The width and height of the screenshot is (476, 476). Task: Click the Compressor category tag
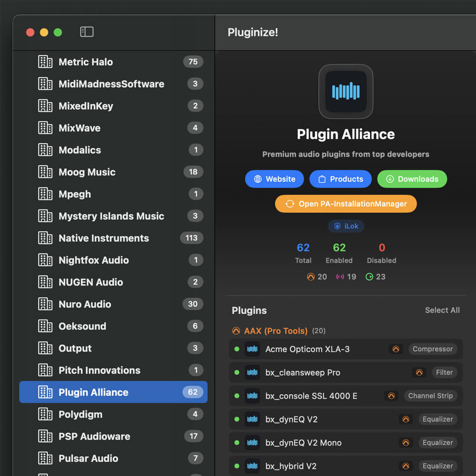(x=433, y=349)
